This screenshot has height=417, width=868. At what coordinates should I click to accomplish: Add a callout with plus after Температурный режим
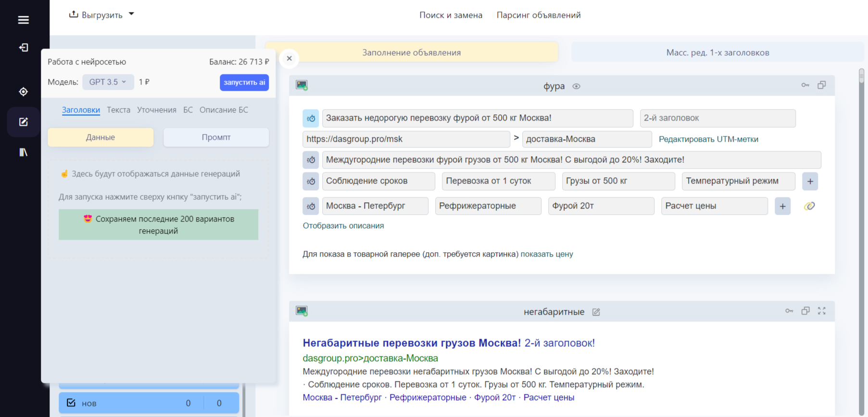(x=810, y=181)
